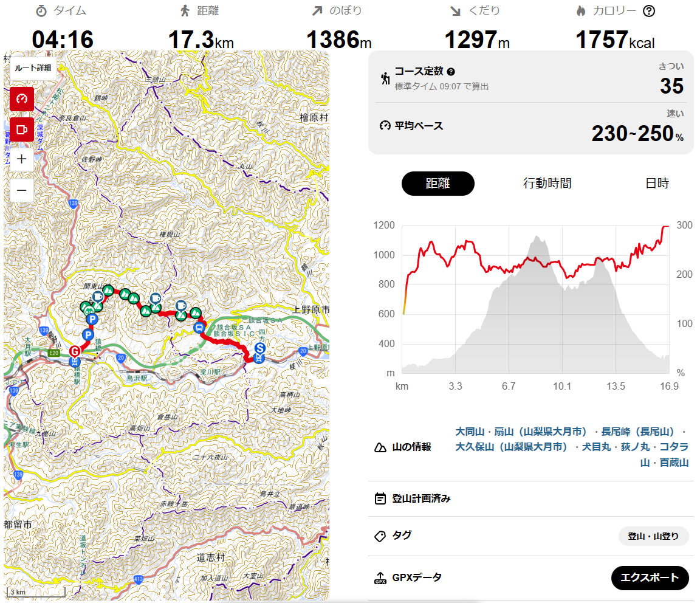
Task: Toggle the red pace speedometer map button
Action: 22,98
